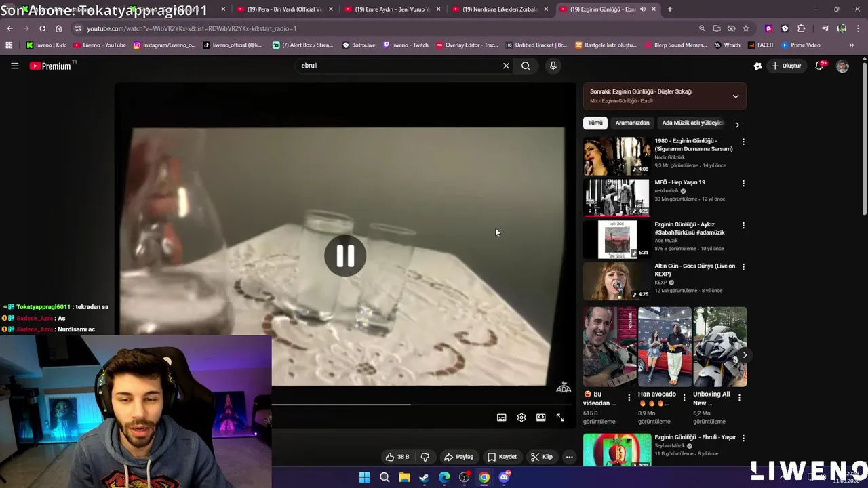Reload the page
868x488 pixels.
click(42, 28)
